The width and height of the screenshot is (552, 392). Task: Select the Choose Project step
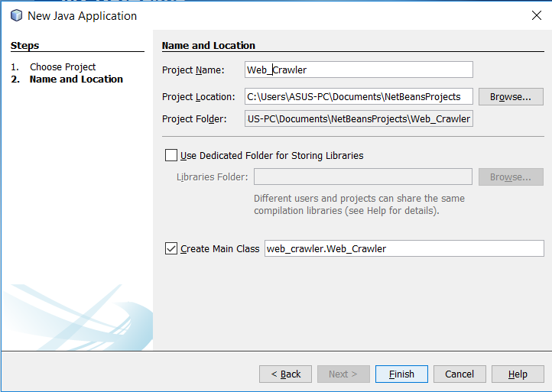63,66
